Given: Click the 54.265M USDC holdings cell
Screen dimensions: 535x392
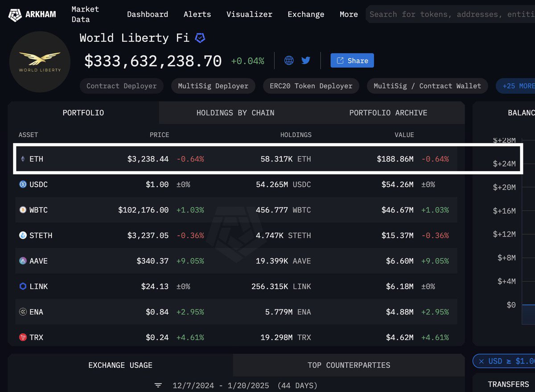Looking at the screenshot, I should (284, 184).
